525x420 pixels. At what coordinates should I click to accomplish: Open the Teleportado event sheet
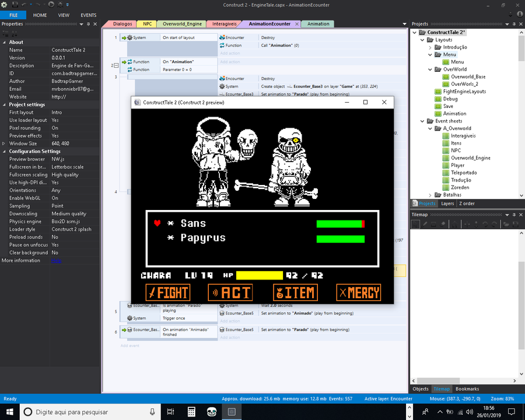(463, 173)
